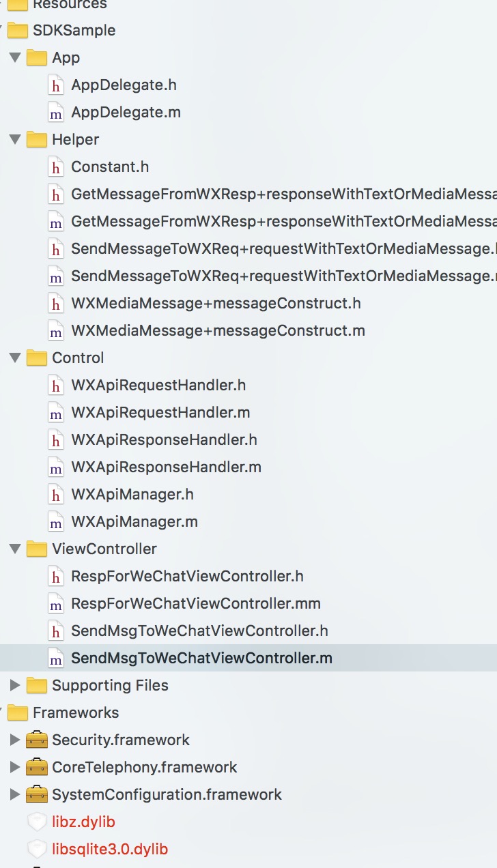The height and width of the screenshot is (868, 497).
Task: Expand SystemConfiguration.framework disclosure triangle
Action: pos(15,794)
